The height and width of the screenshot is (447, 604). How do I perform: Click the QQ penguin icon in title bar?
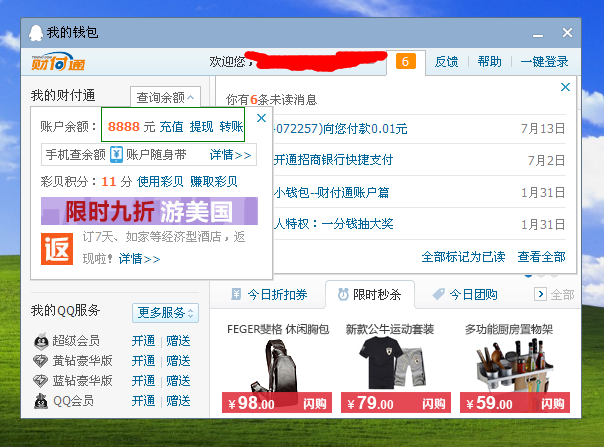(x=36, y=33)
